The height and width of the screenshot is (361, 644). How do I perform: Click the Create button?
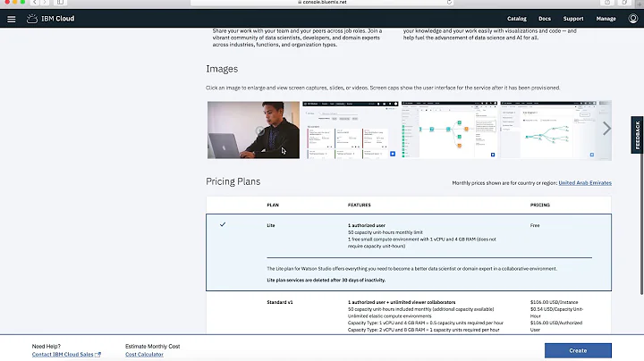coord(578,351)
